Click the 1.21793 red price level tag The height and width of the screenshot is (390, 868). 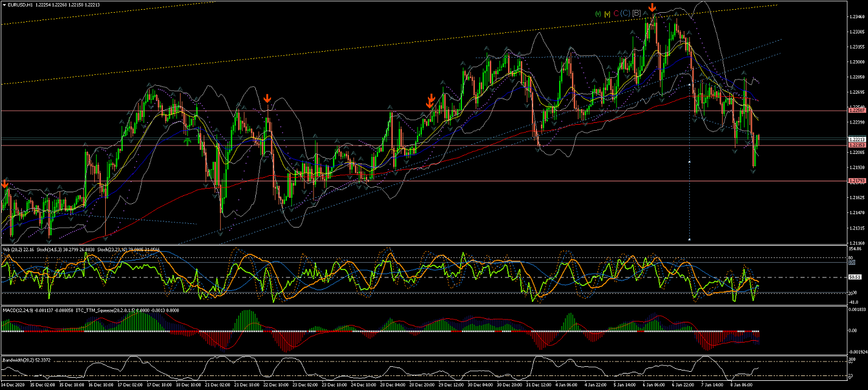point(857,181)
